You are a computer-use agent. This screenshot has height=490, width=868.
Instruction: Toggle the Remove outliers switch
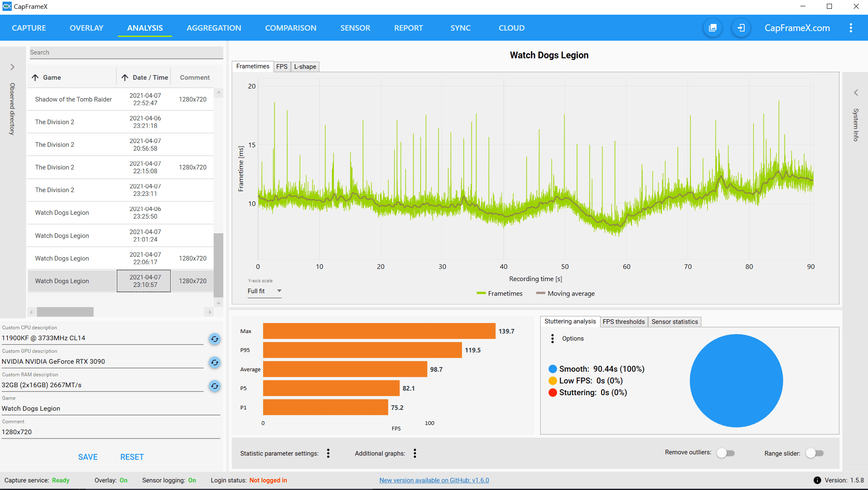click(726, 453)
